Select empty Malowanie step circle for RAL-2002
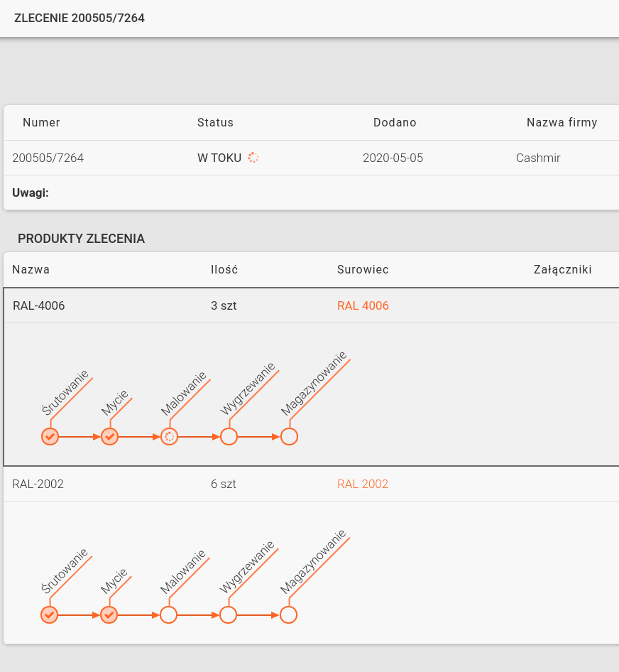The height and width of the screenshot is (672, 619). 168,614
